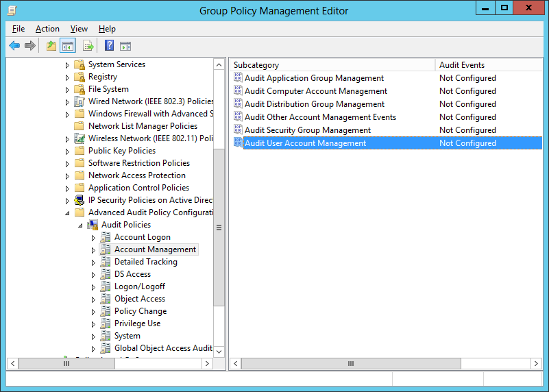549x392 pixels.
Task: Select Network List Manager Policies
Action: [x=143, y=126]
